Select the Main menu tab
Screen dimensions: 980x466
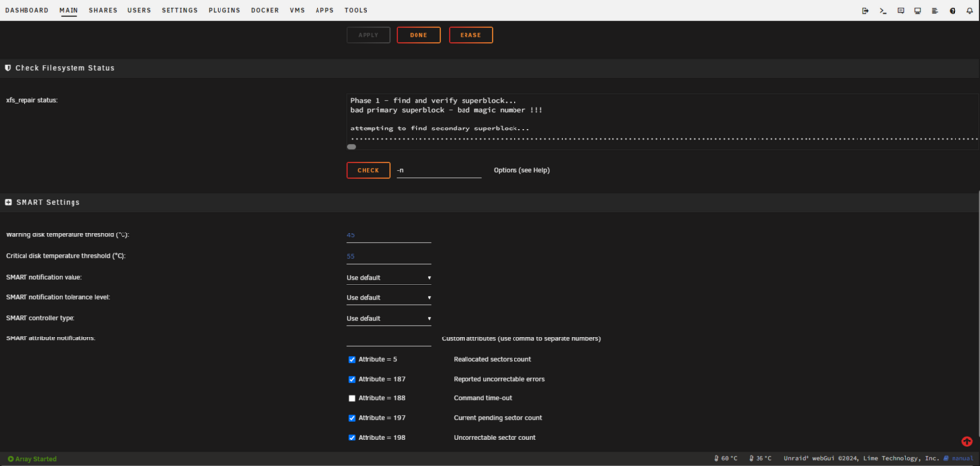click(x=69, y=10)
